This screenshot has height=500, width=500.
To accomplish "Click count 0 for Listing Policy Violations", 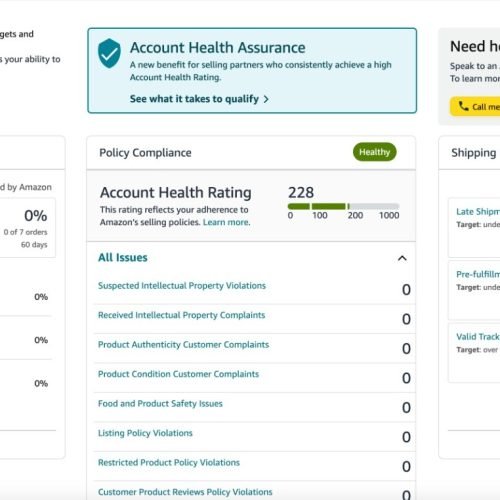I will coord(406,437).
